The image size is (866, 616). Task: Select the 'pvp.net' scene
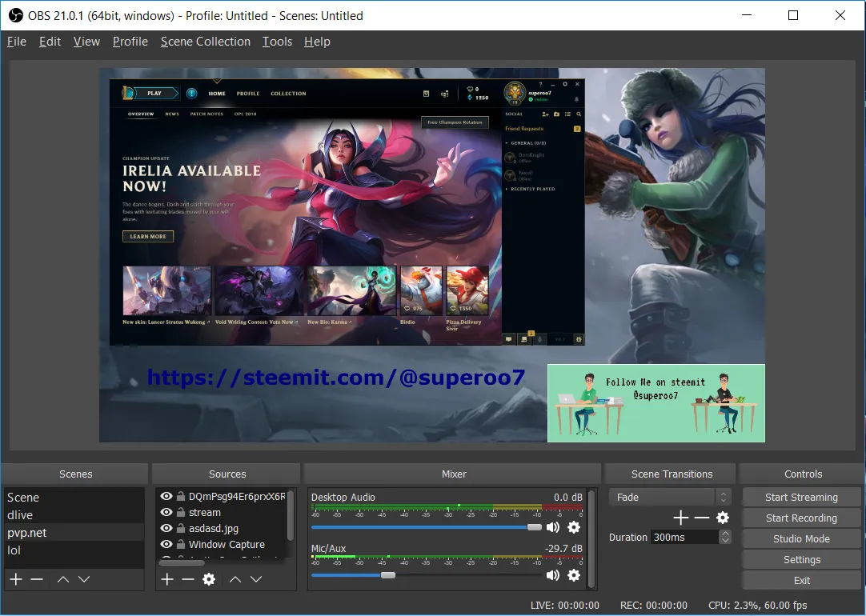(x=74, y=533)
